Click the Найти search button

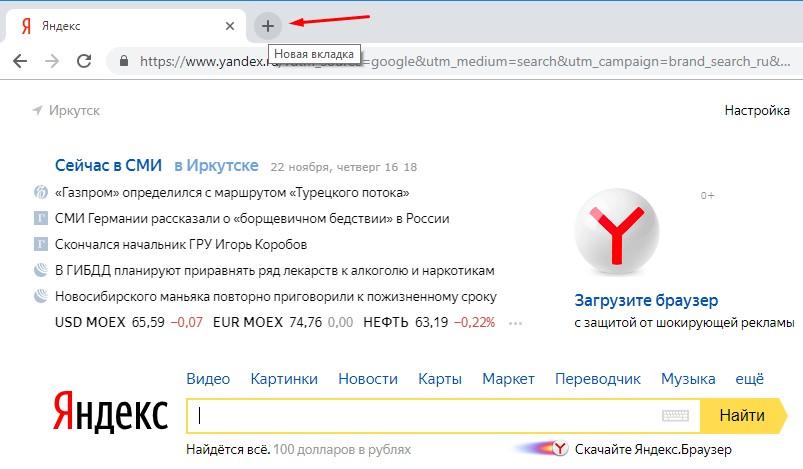pyautogui.click(x=743, y=416)
